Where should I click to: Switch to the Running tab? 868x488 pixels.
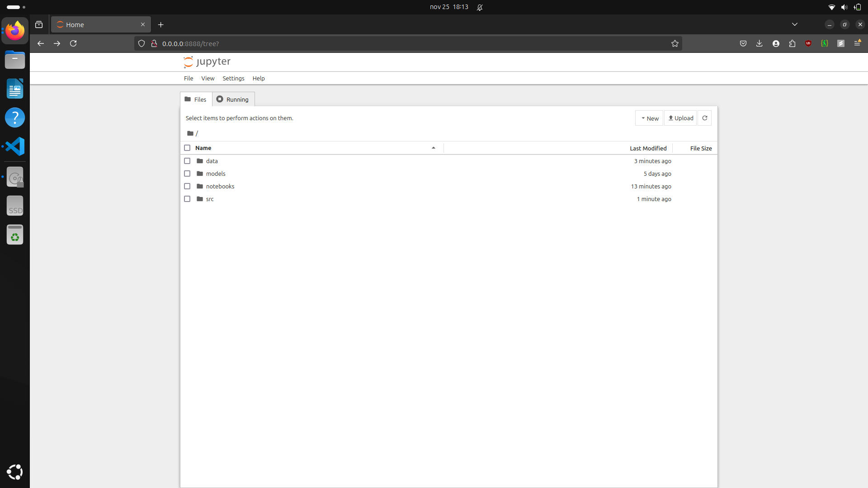click(233, 99)
